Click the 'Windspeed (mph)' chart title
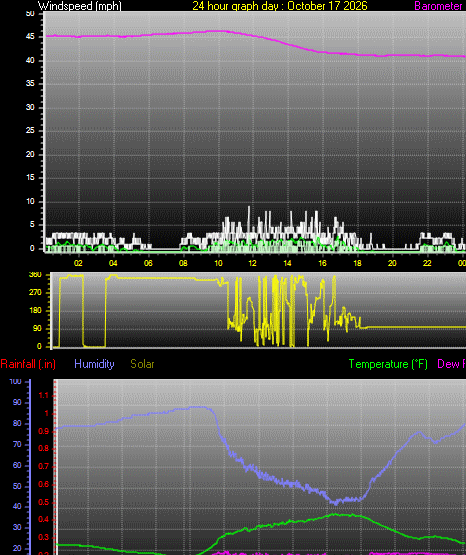Viewport: 466px width, 555px height. 80,6
